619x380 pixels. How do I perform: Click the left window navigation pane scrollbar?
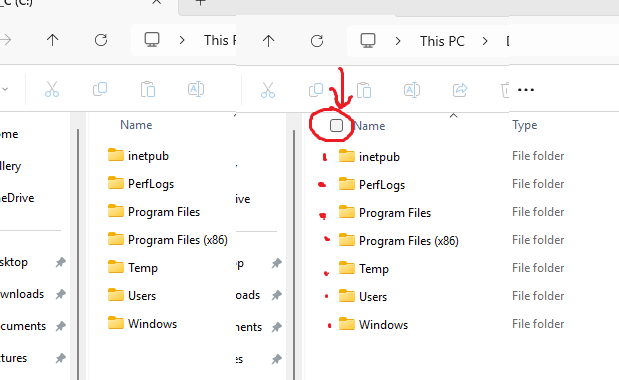click(x=78, y=254)
